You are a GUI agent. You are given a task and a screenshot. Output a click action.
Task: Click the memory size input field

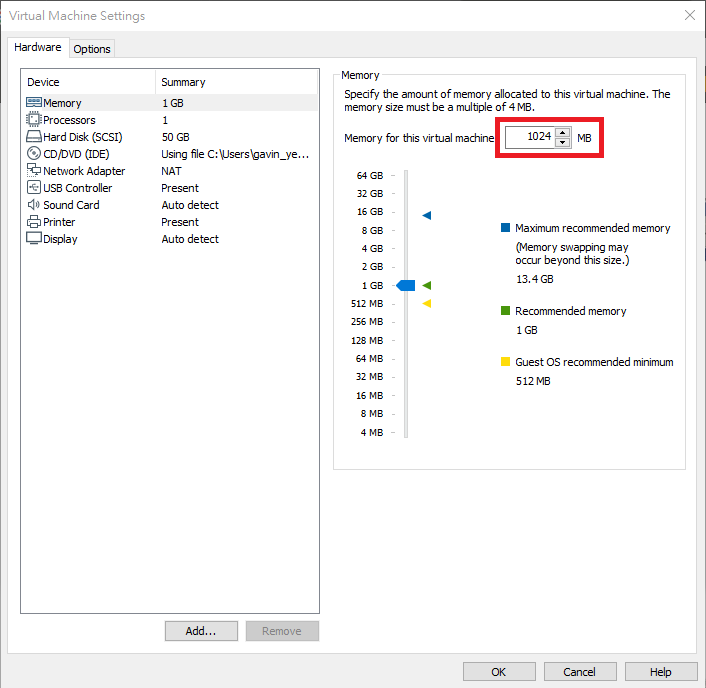click(530, 137)
